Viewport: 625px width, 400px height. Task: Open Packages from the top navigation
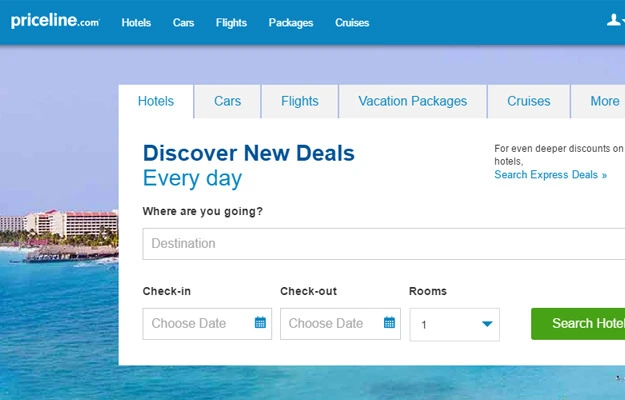(290, 23)
